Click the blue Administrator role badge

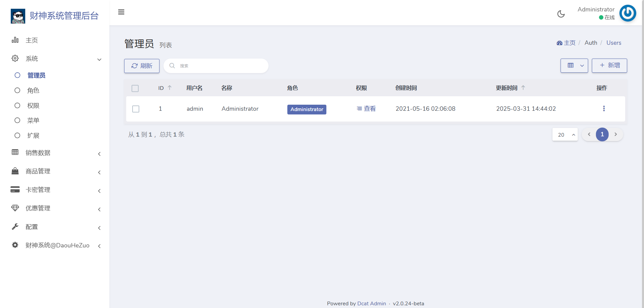click(307, 109)
